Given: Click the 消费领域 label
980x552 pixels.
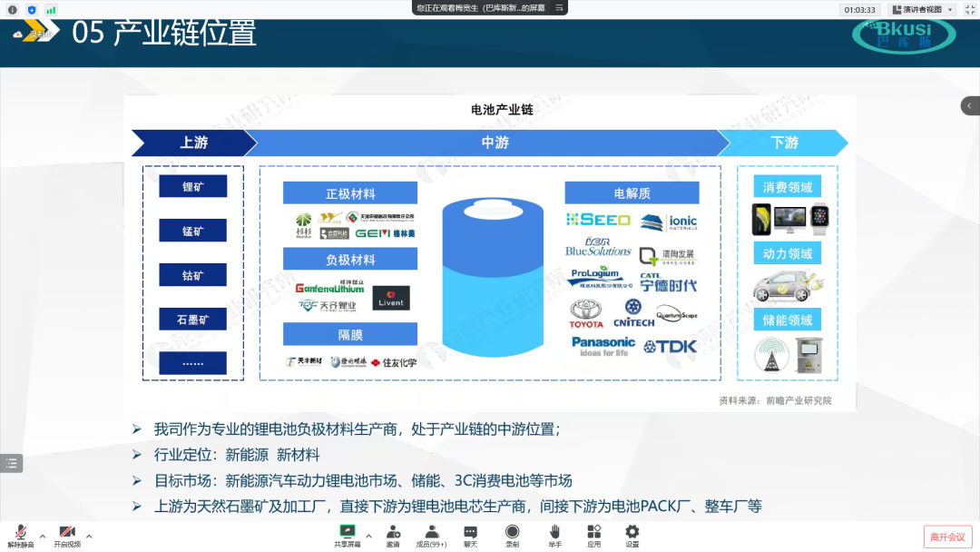Looking at the screenshot, I should [x=788, y=187].
